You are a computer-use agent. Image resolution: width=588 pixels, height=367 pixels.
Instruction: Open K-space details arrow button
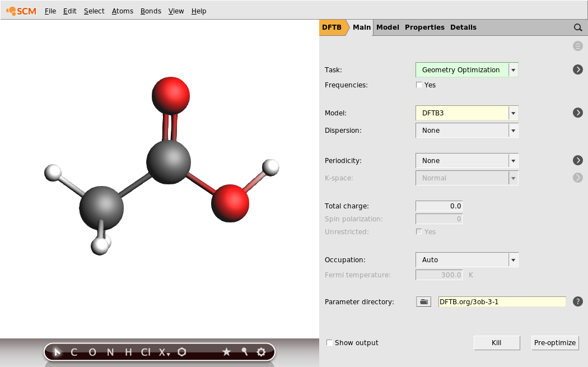[578, 178]
